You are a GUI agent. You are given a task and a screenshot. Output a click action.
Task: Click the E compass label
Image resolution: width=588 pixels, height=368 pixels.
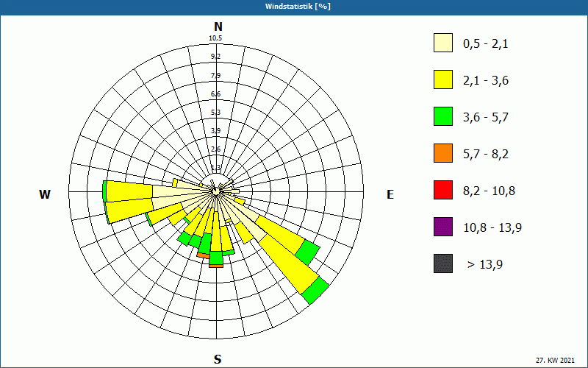click(390, 194)
